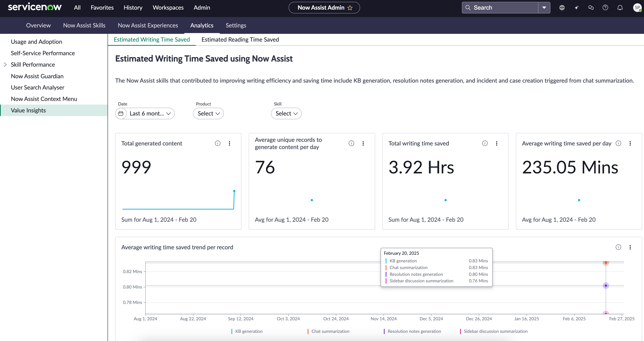
Task: Open more options for trend per record chart
Action: coord(630,247)
